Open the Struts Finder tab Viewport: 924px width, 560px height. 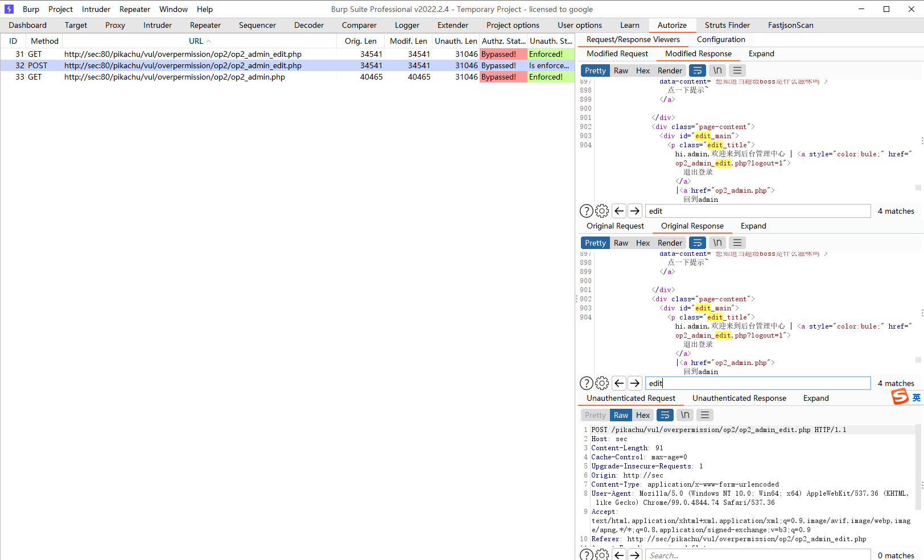(727, 25)
